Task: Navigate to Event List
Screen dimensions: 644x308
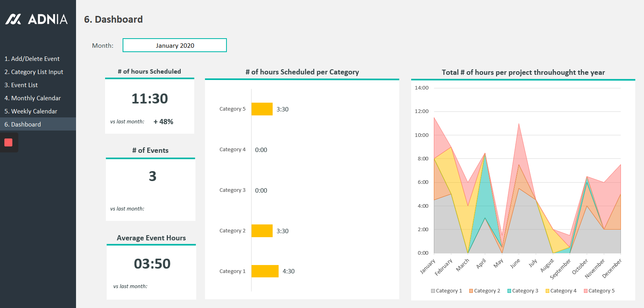Action: (21, 85)
